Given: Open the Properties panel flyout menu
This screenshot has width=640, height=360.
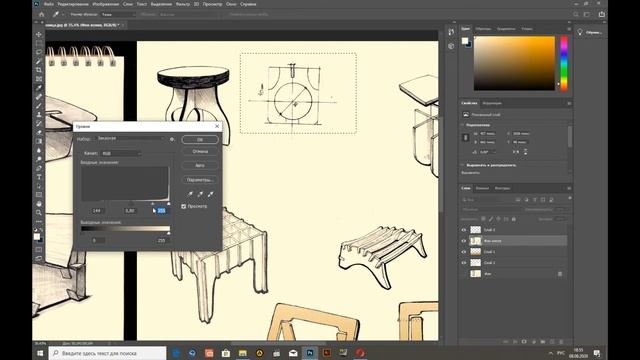Looking at the screenshot, I should click(x=569, y=103).
